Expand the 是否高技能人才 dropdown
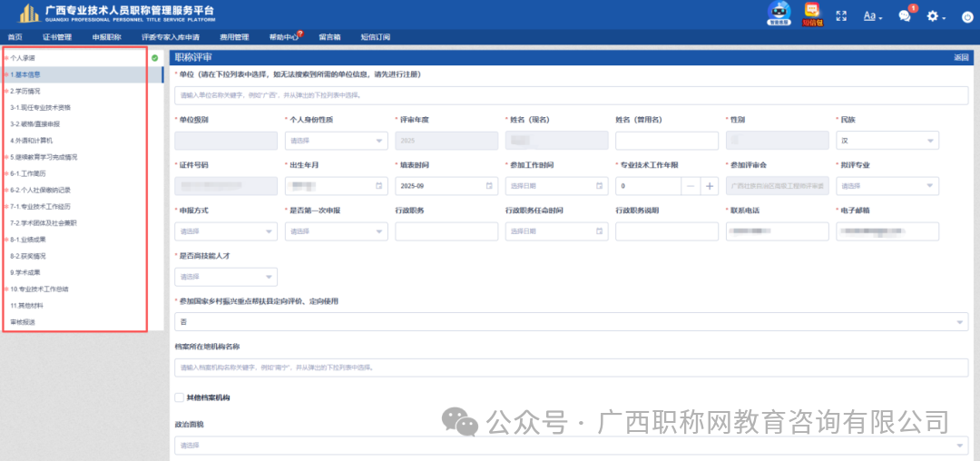This screenshot has height=461, width=980. (x=226, y=277)
